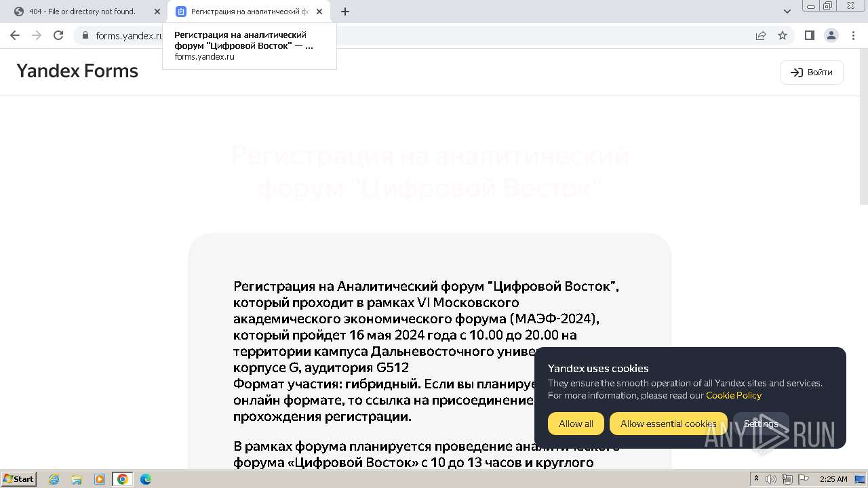Screen dimensions: 868x488
Task: Click the form heading "Цифровой Восток" title
Action: tap(430, 172)
